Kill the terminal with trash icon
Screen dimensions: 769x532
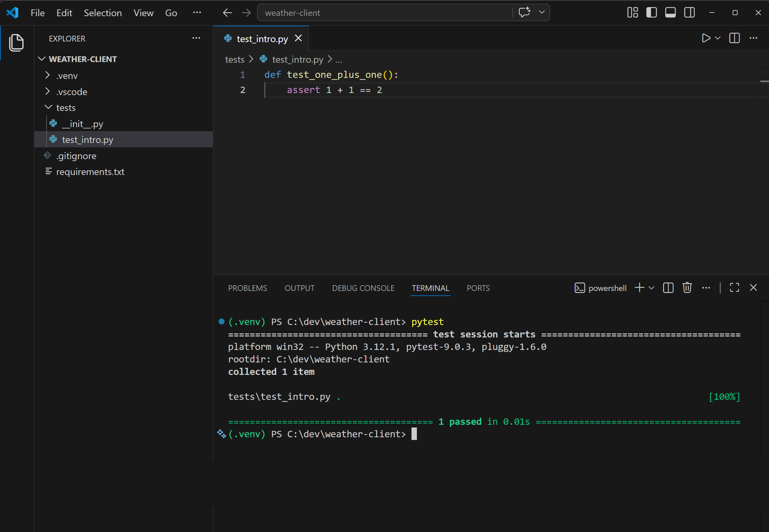(x=687, y=288)
